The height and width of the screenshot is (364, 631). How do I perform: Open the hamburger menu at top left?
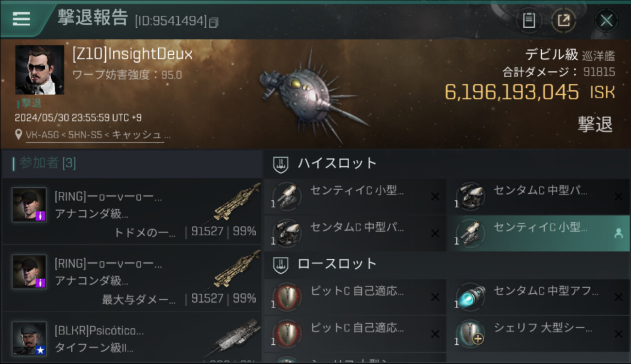[21, 19]
